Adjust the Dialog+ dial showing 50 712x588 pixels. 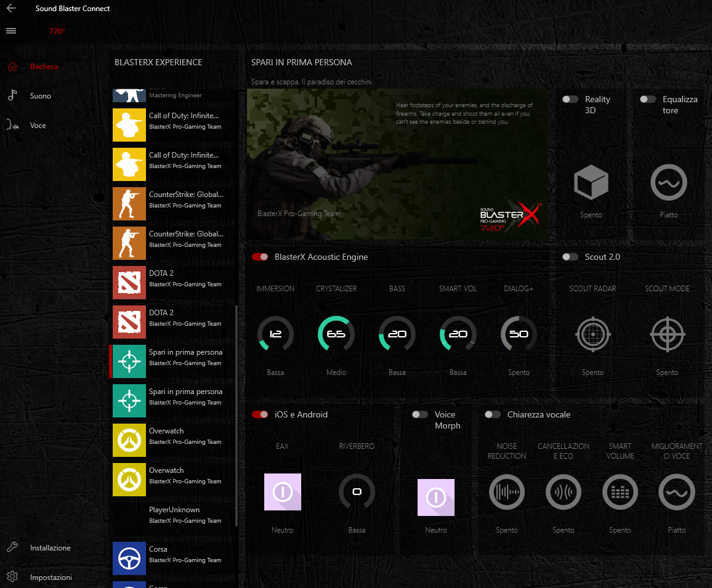coord(519,334)
